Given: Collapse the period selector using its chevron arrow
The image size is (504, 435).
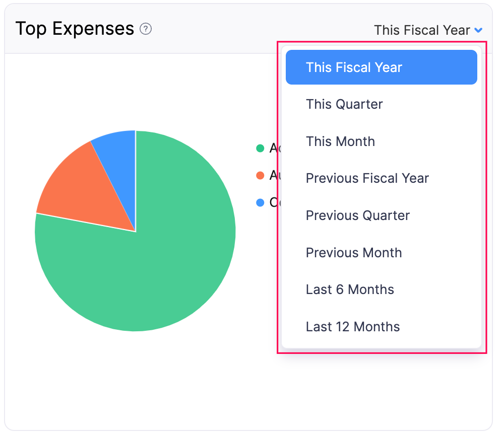Looking at the screenshot, I should pyautogui.click(x=478, y=30).
